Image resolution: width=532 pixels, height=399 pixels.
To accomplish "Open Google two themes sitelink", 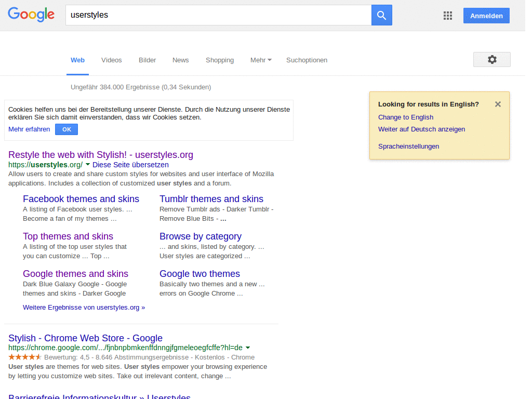I will click(199, 273).
